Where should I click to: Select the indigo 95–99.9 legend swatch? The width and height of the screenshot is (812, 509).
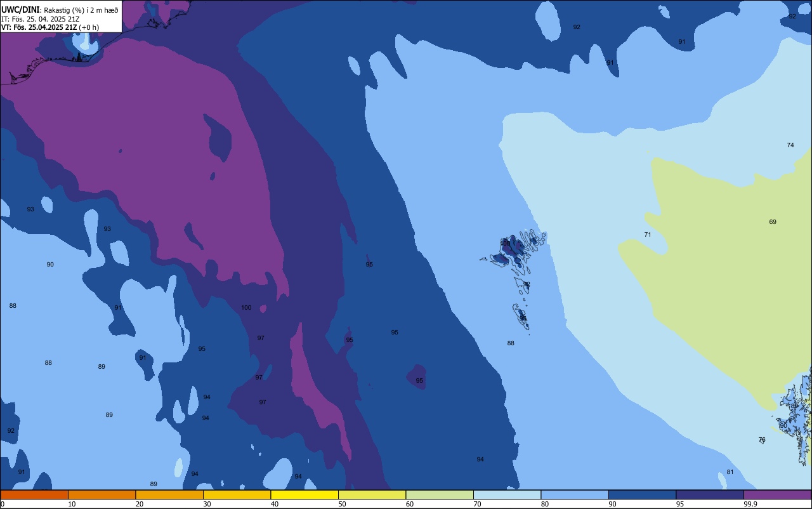coord(710,494)
